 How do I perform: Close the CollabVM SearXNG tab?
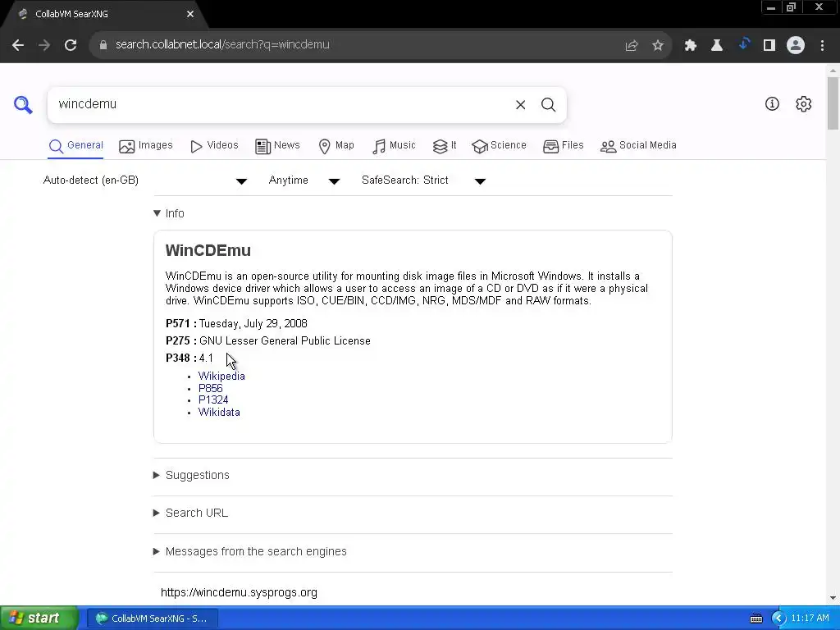pos(190,14)
